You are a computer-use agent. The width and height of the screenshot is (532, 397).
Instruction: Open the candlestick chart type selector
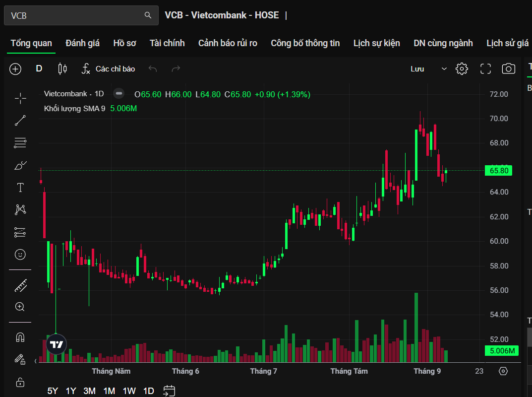62,68
